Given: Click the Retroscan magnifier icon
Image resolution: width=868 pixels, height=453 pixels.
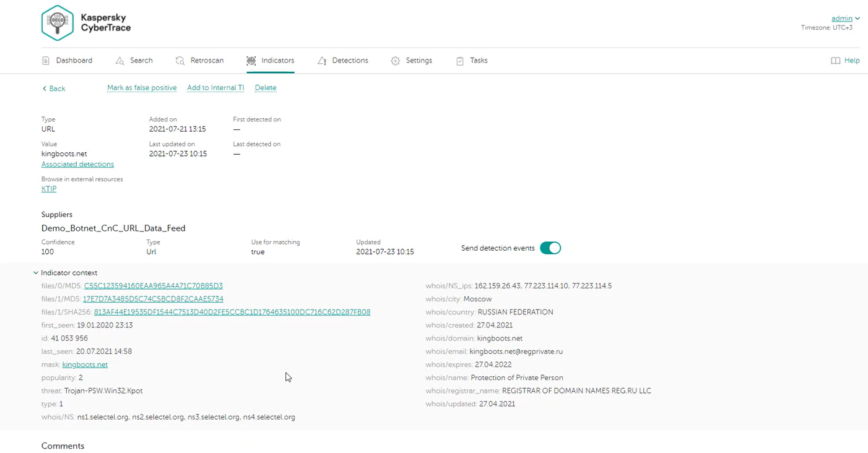Looking at the screenshot, I should [x=180, y=61].
